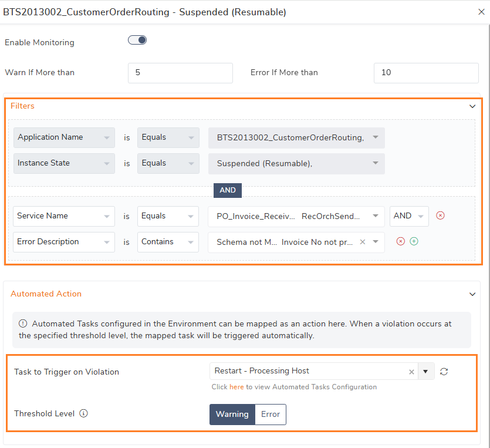Click 'here' to view Automated Tasks Configuration
Screen dimensions: 490x448
click(235, 387)
